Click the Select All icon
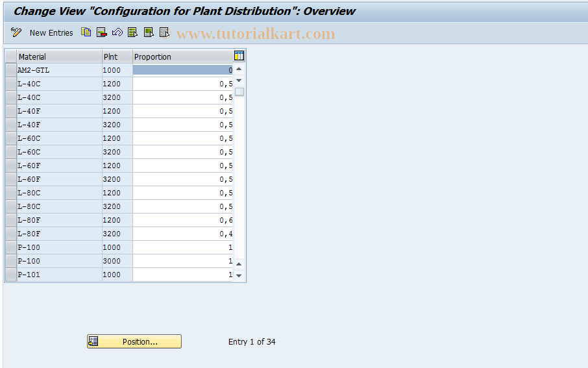This screenshot has height=368, width=588. (133, 32)
